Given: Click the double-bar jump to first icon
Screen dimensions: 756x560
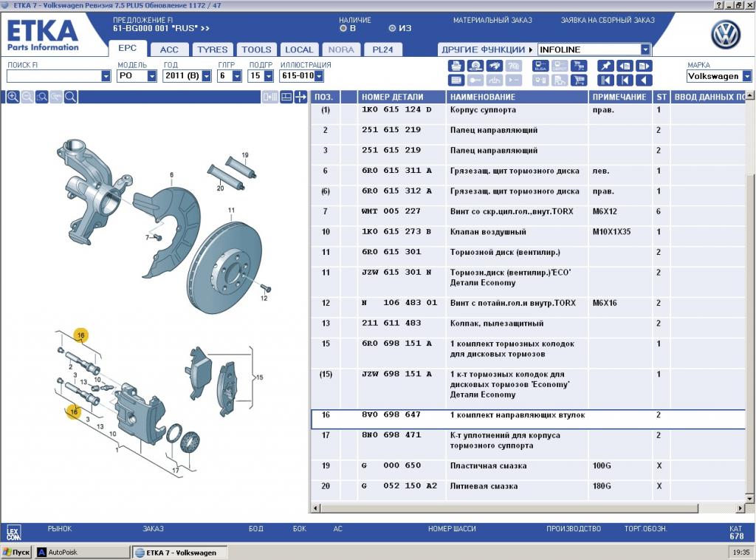Looking at the screenshot, I should point(605,80).
